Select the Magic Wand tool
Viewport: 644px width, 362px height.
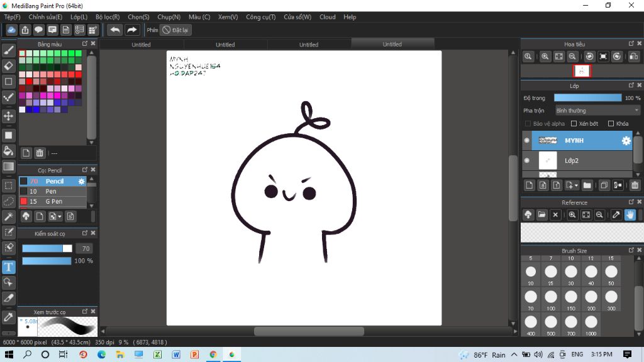[8, 217]
